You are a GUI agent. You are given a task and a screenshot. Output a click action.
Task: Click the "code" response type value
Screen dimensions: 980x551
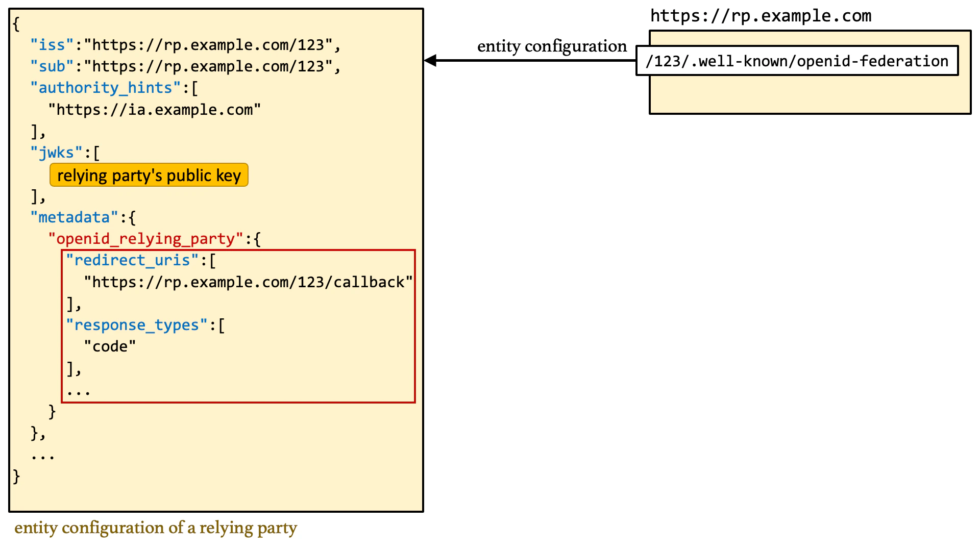[110, 346]
